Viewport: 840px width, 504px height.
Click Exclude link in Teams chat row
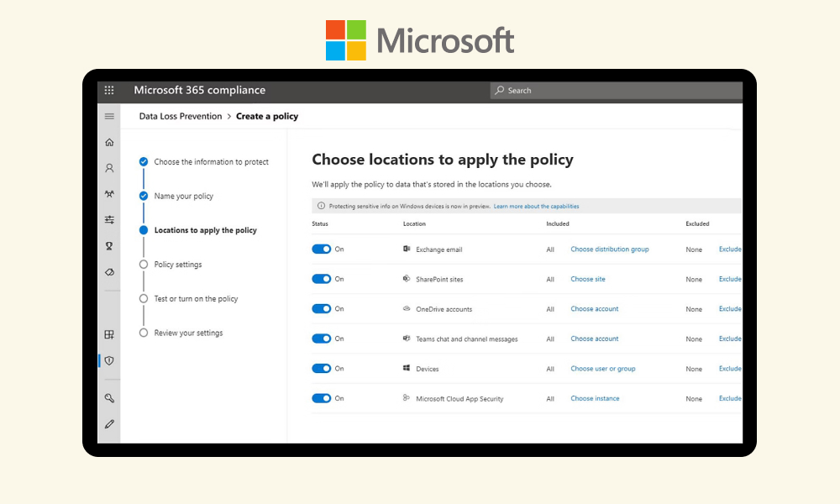coord(730,339)
